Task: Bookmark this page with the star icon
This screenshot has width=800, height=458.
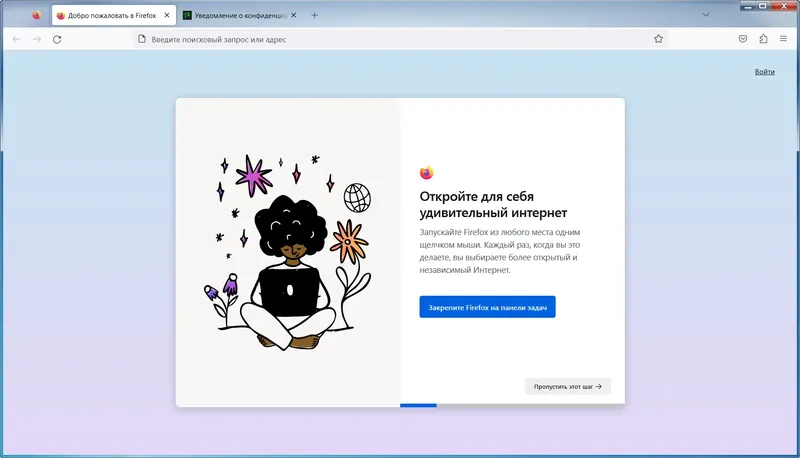Action: click(x=658, y=39)
